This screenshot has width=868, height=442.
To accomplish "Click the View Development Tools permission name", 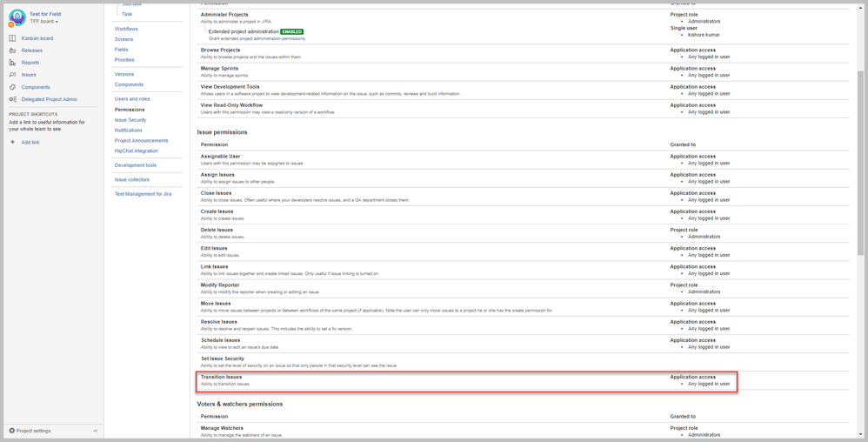I will [x=230, y=86].
